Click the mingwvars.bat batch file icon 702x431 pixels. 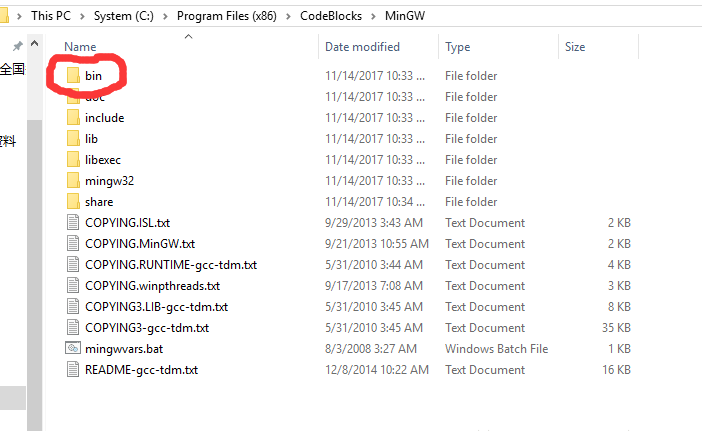tap(73, 348)
